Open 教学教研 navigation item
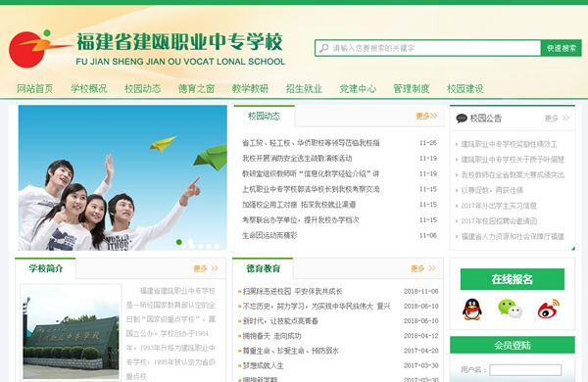The height and width of the screenshot is (382, 588). 250,89
